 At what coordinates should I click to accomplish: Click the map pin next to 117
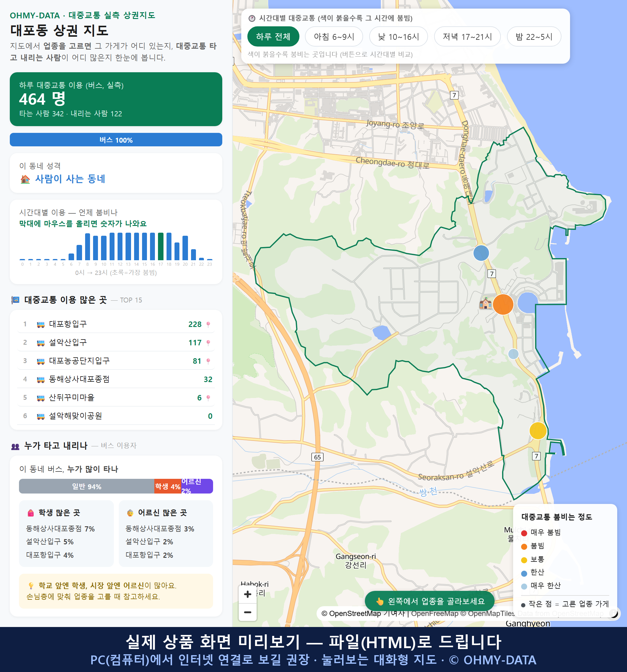(x=208, y=343)
